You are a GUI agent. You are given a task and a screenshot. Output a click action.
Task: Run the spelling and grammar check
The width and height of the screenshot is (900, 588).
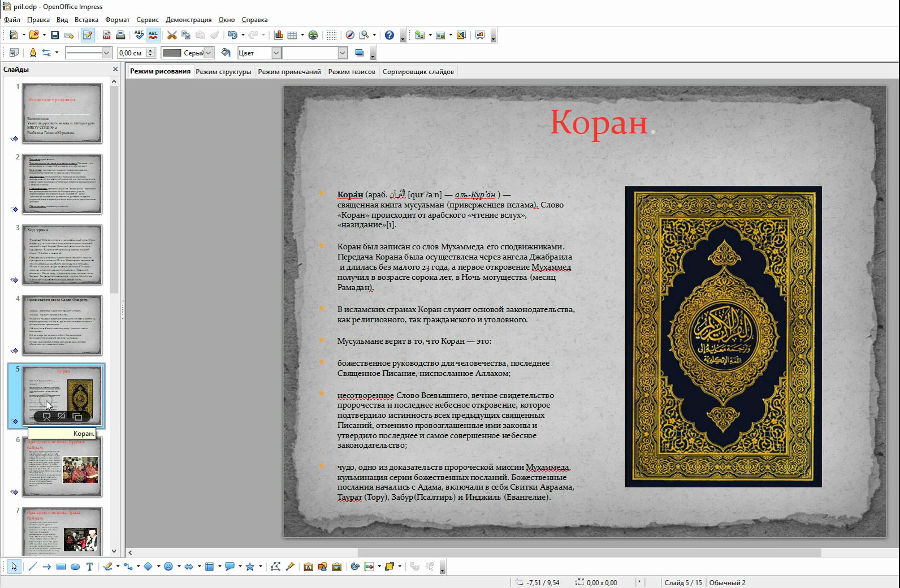point(139,35)
